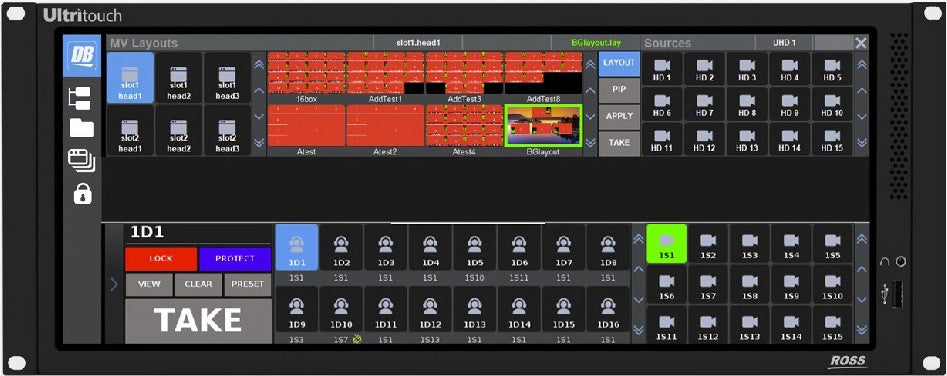Select destination 1D10
This screenshot has width=947, height=376.
coord(341,309)
